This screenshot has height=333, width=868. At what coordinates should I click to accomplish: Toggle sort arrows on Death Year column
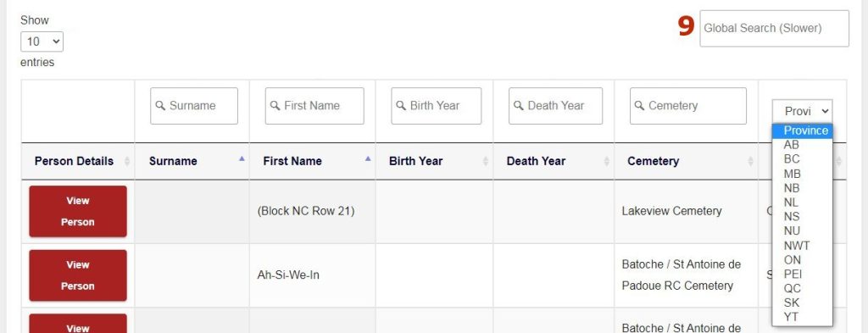(x=607, y=161)
